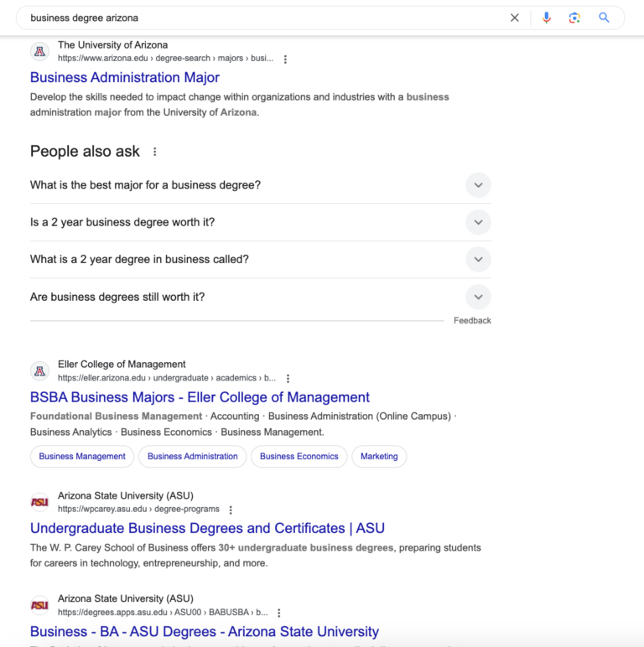Clear the search box with the X icon
This screenshot has width=644, height=647.
tap(514, 18)
